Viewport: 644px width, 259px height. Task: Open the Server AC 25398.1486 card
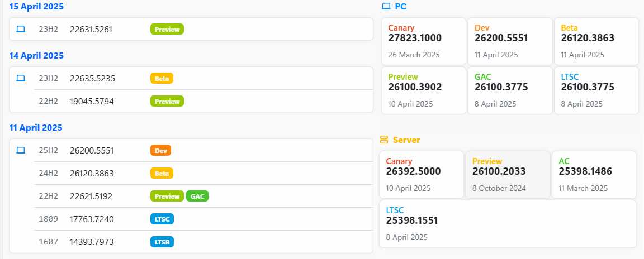click(x=594, y=175)
